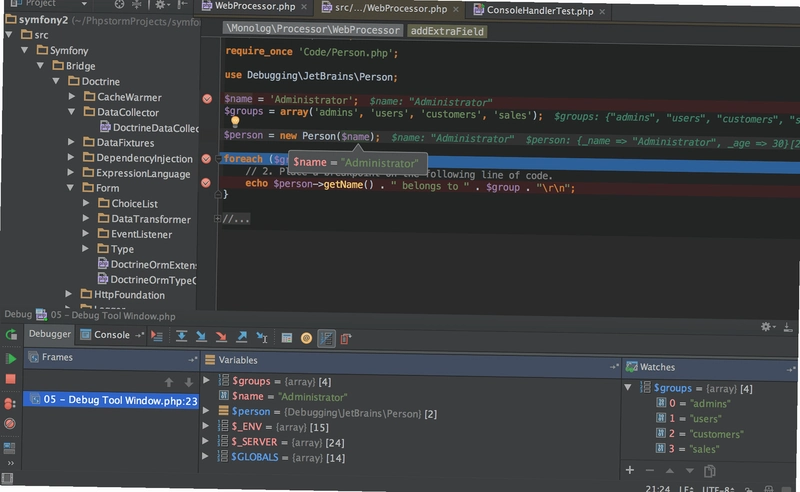The width and height of the screenshot is (800, 492).
Task: Duplicate the watch with copy icon
Action: click(709, 471)
